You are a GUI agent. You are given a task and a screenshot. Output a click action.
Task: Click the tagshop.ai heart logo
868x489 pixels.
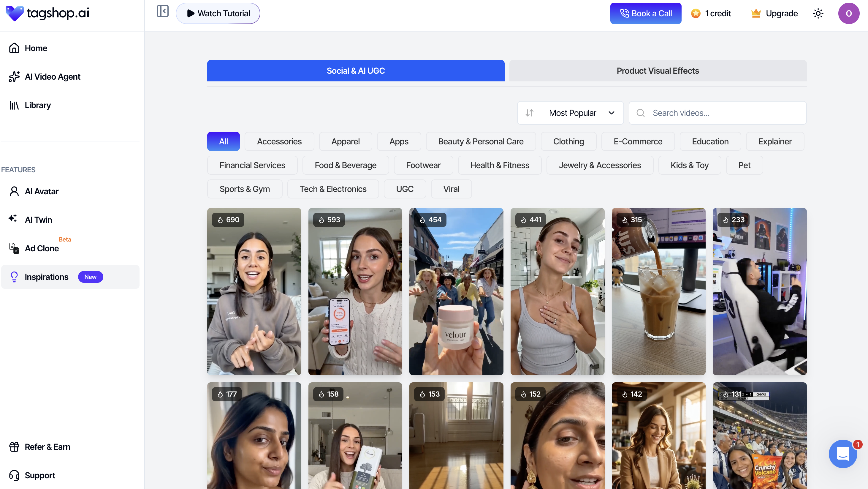15,13
